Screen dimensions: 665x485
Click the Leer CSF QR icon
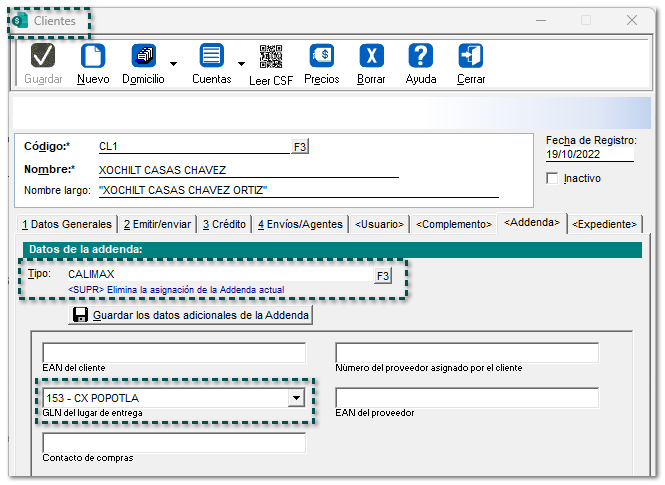pos(271,56)
